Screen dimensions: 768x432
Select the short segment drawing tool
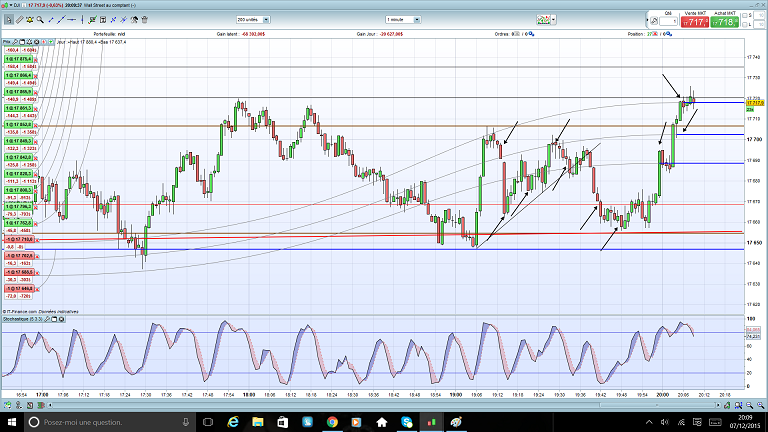click(51, 20)
